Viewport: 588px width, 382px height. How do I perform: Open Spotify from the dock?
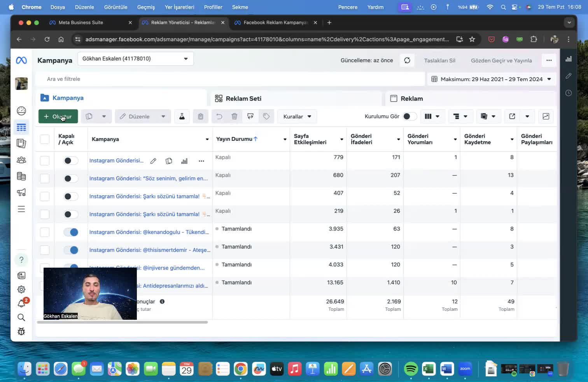click(x=411, y=368)
